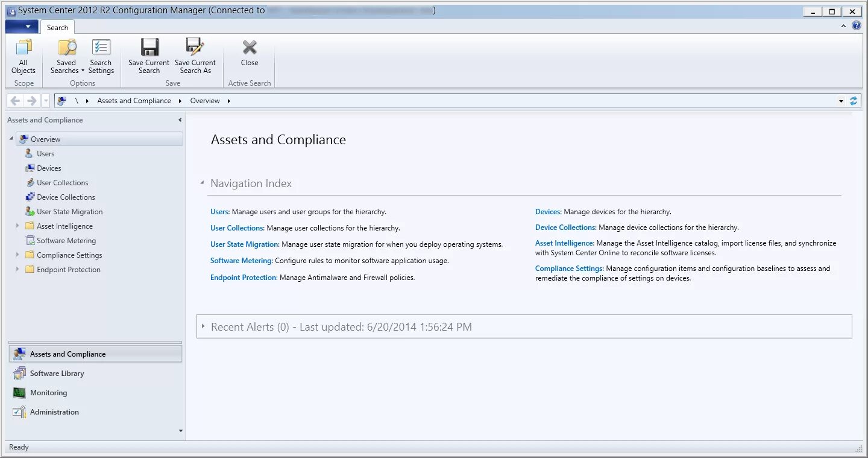
Task: Click Save Current Search floppy icon
Action: (x=149, y=48)
